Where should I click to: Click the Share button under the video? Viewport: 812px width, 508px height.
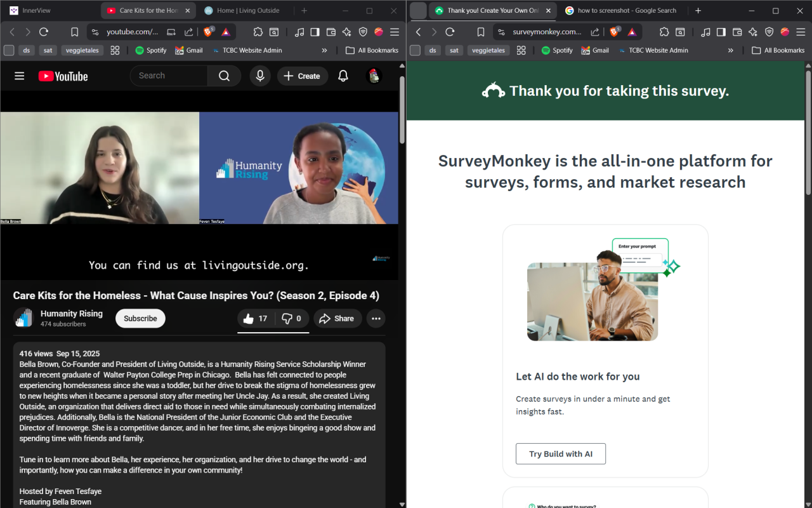pos(337,319)
